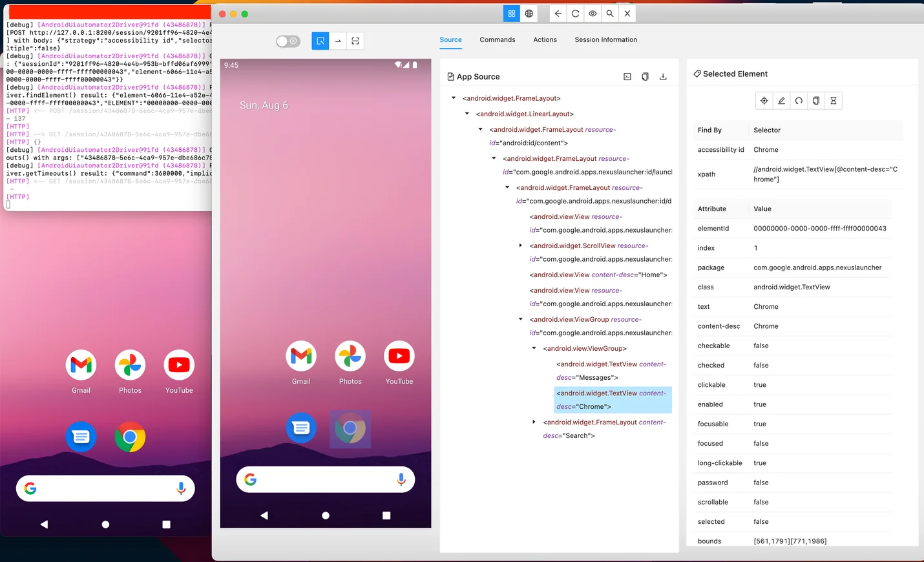Image resolution: width=924 pixels, height=562 pixels.
Task: Select the FrameLayout content-desc Search node
Action: click(x=604, y=429)
